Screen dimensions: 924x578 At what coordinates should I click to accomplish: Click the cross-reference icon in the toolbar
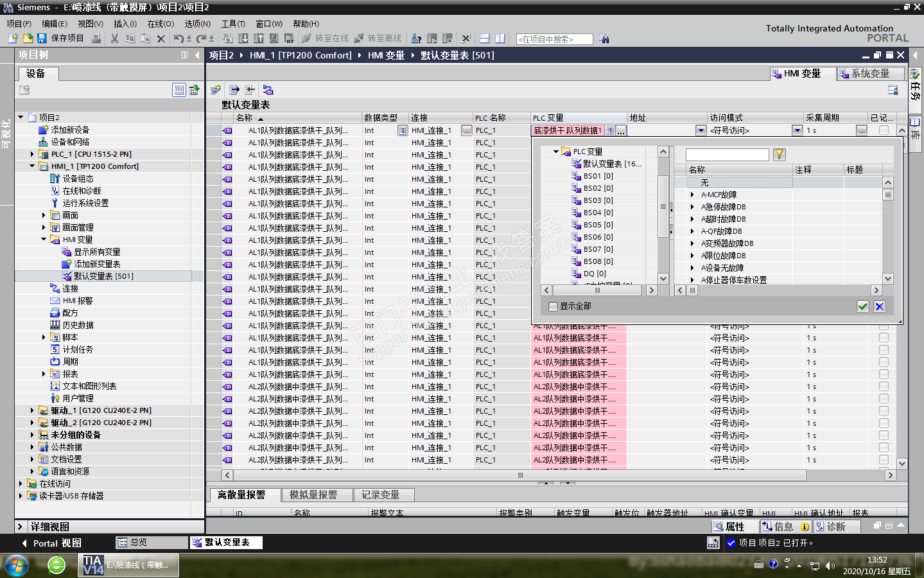[466, 39]
